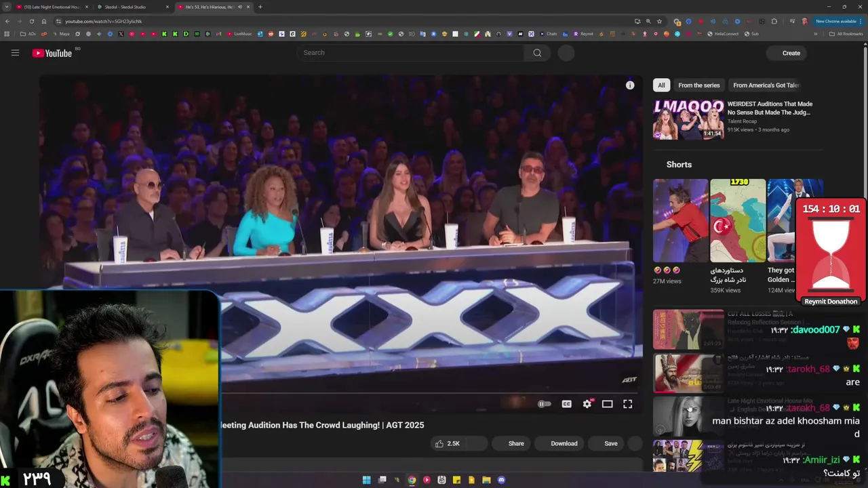Toggle the autoplay switch in player

pos(544,404)
